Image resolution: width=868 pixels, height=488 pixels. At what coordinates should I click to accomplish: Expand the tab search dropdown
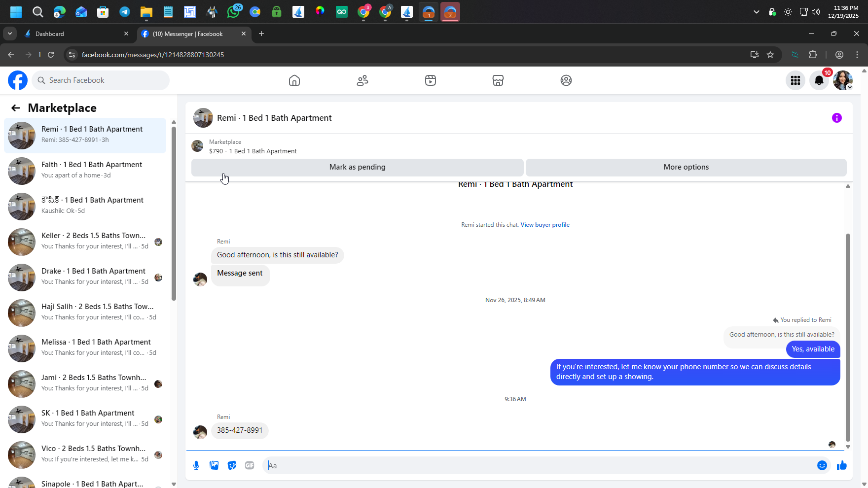[x=10, y=34]
